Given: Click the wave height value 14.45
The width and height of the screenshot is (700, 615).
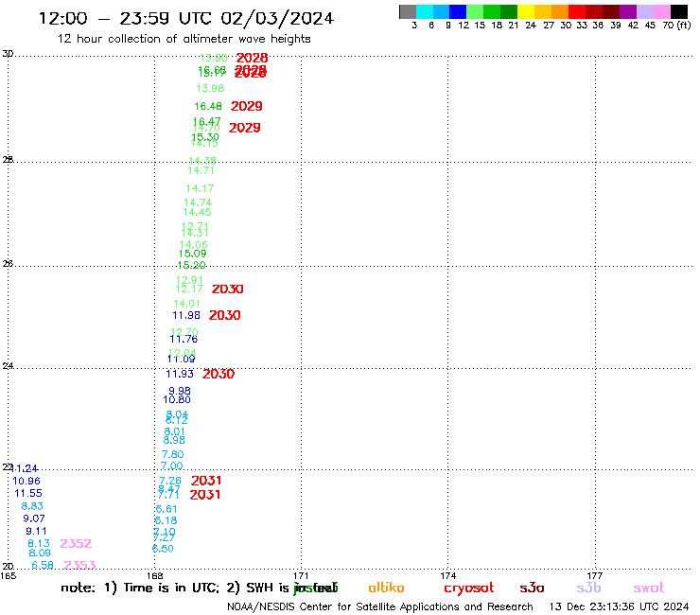Looking at the screenshot, I should [198, 212].
